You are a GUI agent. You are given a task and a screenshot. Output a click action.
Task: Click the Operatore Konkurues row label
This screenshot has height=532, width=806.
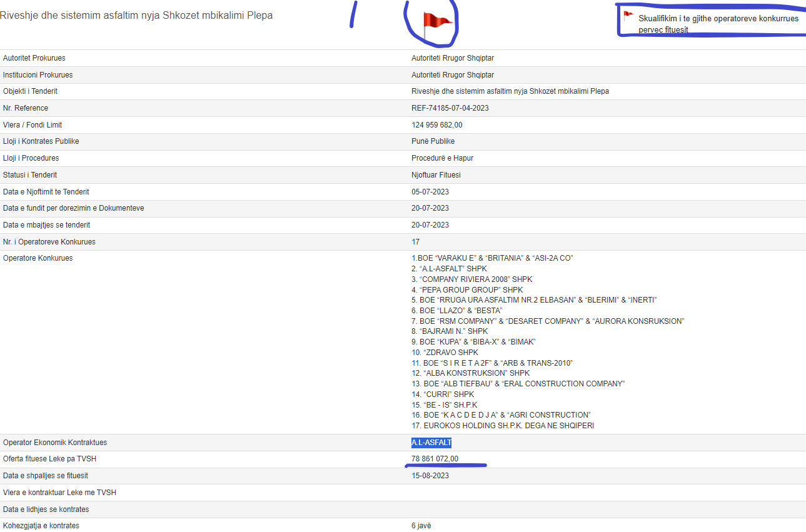pos(38,258)
